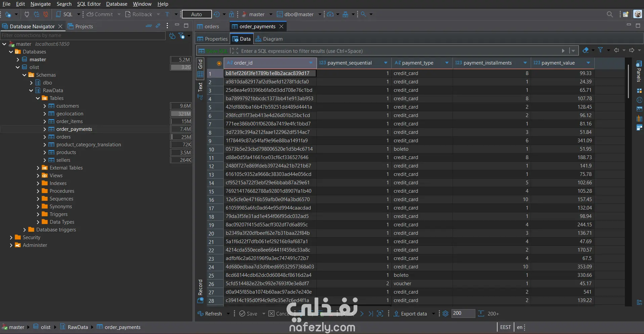Click the Commit toolbar button
Image resolution: width=644 pixels, height=334 pixels.
coord(100,14)
